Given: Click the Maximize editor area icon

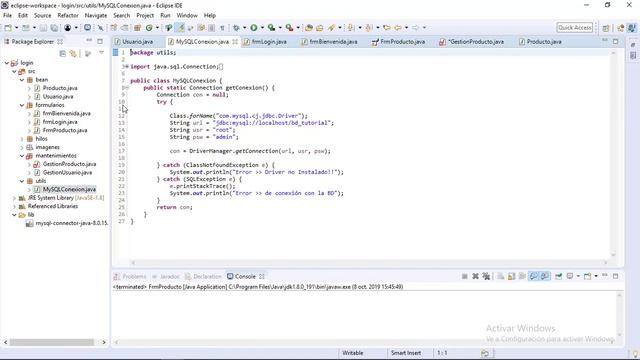Looking at the screenshot, I should point(616,41).
